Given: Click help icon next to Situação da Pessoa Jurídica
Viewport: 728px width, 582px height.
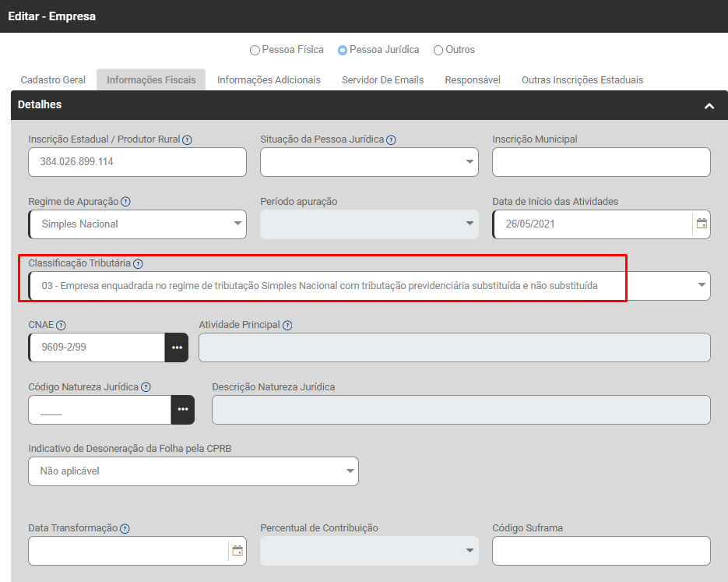Looking at the screenshot, I should pos(391,140).
